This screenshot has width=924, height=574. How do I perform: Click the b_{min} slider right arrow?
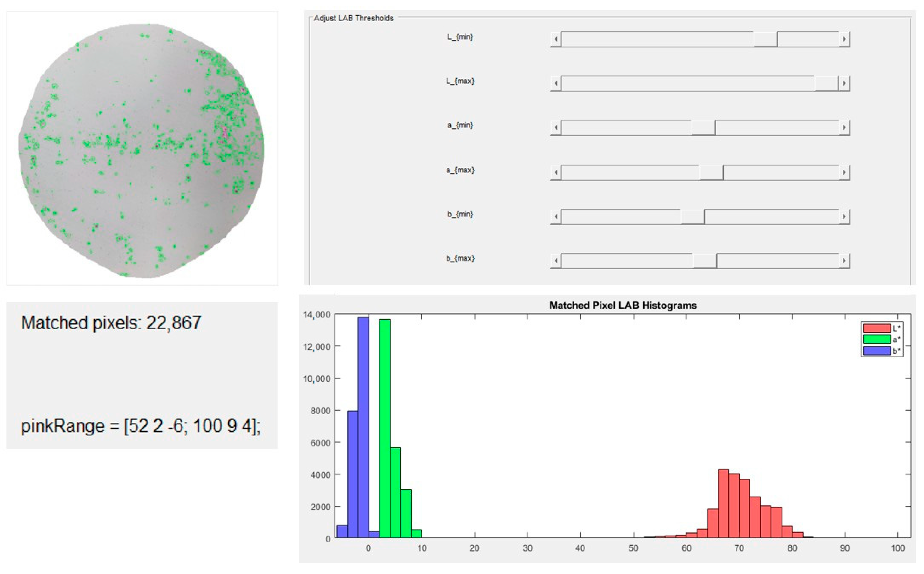pos(844,216)
